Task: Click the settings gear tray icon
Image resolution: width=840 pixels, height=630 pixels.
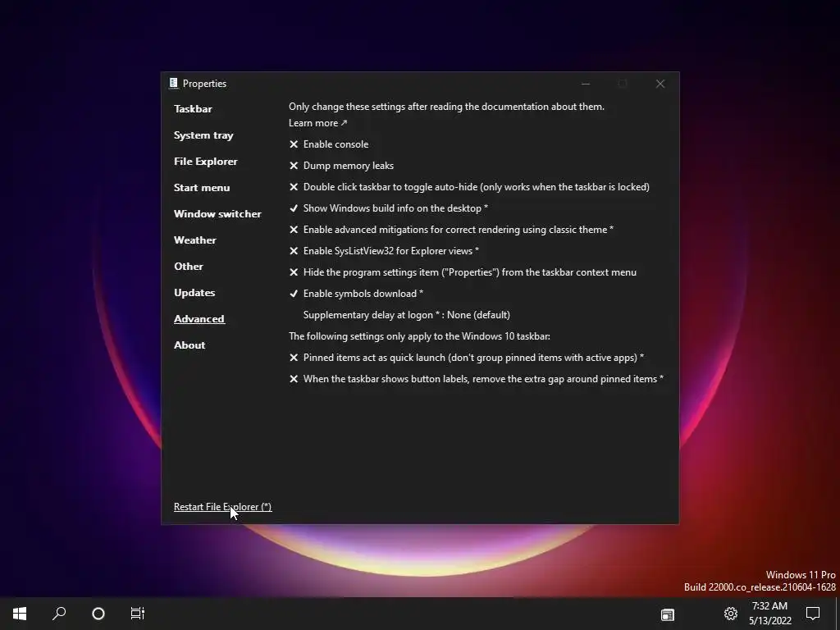Action: (731, 614)
